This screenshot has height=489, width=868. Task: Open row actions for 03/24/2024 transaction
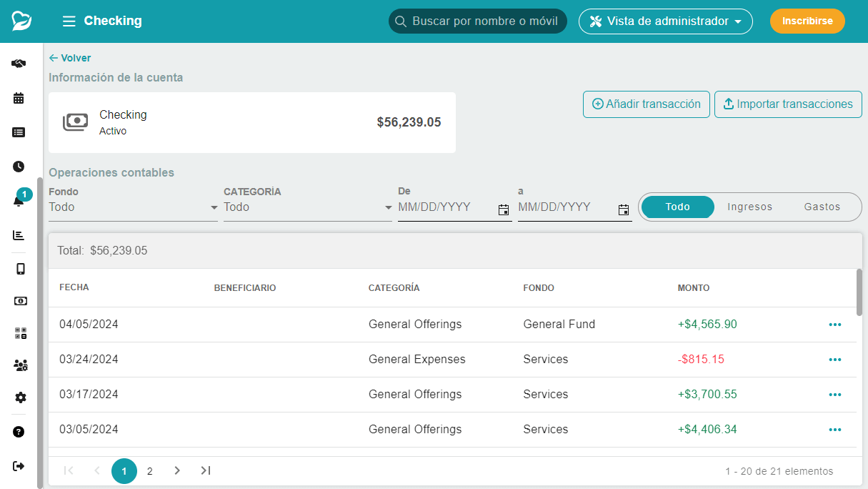coord(835,360)
